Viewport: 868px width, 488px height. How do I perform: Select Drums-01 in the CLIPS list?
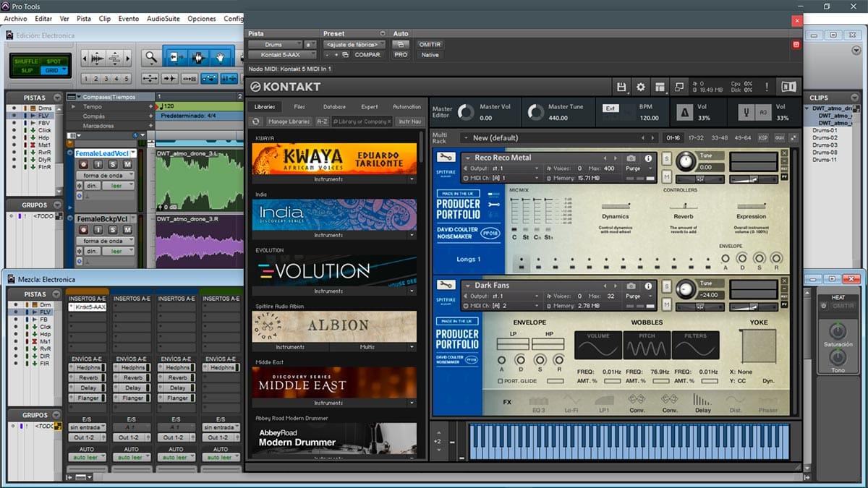tap(824, 131)
